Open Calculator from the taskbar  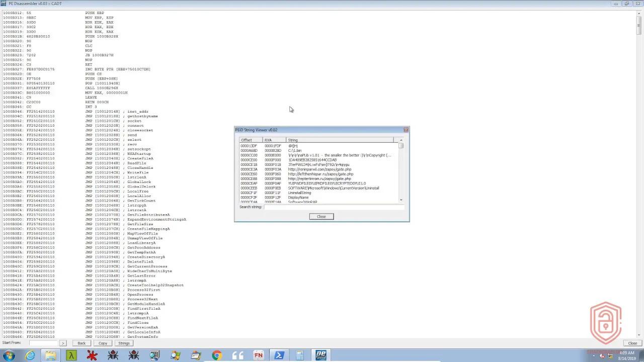tap(299, 355)
